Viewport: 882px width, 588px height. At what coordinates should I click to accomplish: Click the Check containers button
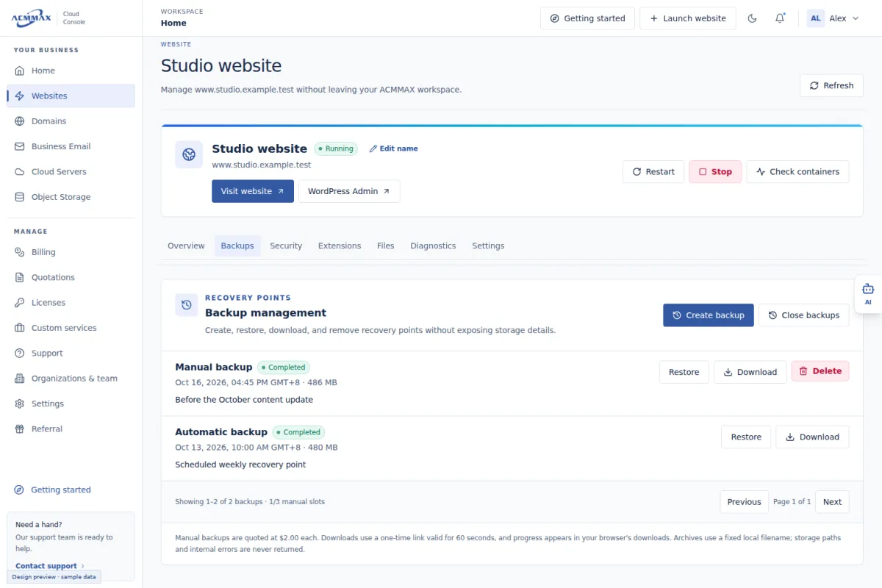[x=797, y=172]
